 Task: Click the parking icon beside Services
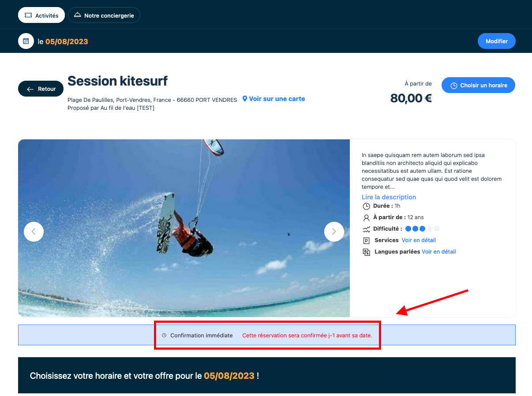(x=366, y=241)
